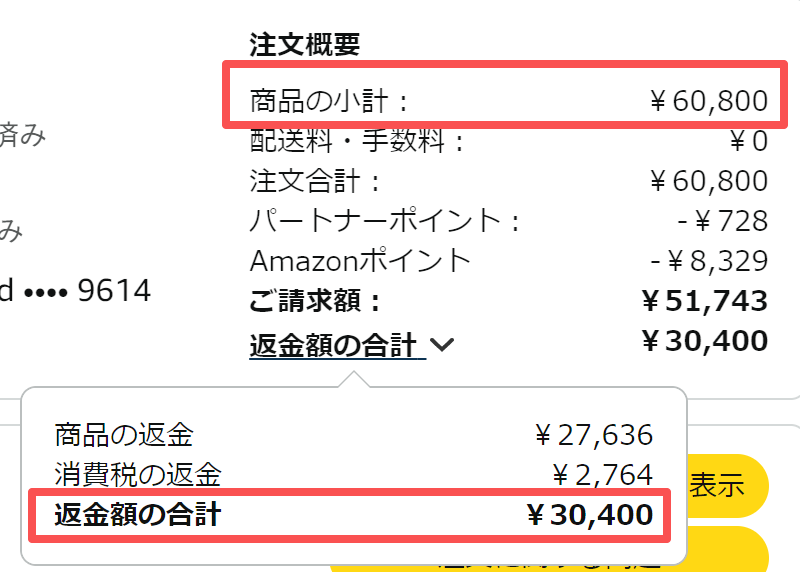Collapse the underlined 返金額の合計 refund link
The height and width of the screenshot is (572, 800).
(332, 346)
